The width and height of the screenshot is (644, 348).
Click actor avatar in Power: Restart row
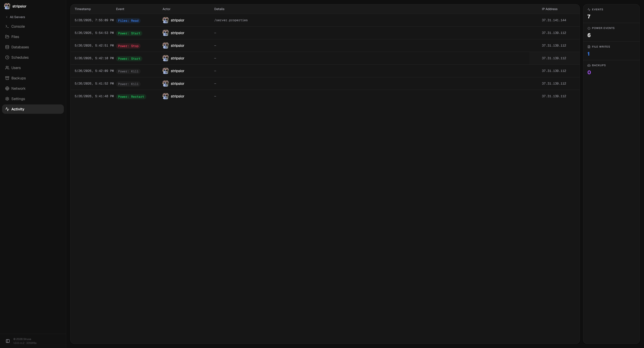tap(166, 96)
